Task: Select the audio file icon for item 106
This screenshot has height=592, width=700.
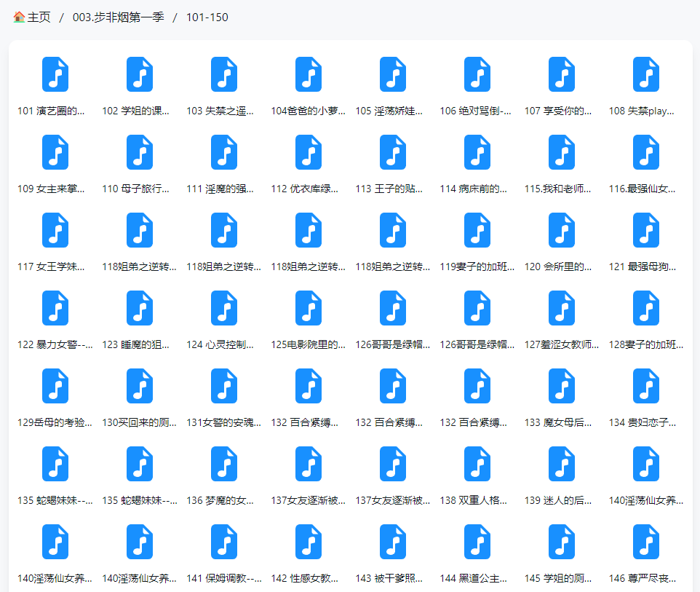Action: coord(477,74)
